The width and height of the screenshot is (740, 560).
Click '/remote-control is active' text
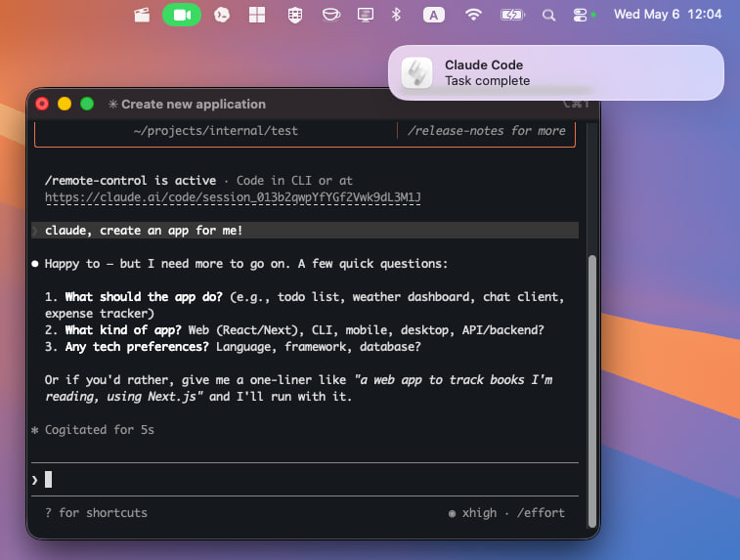click(130, 181)
